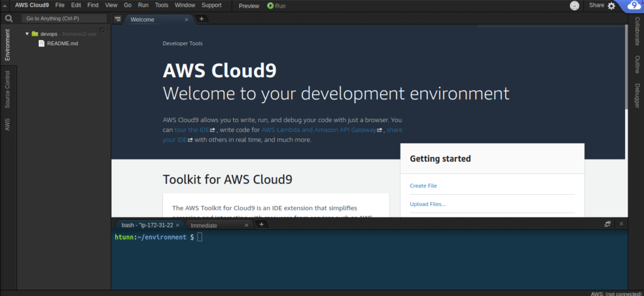Close the console panel
The width and height of the screenshot is (644, 296).
coord(621,224)
